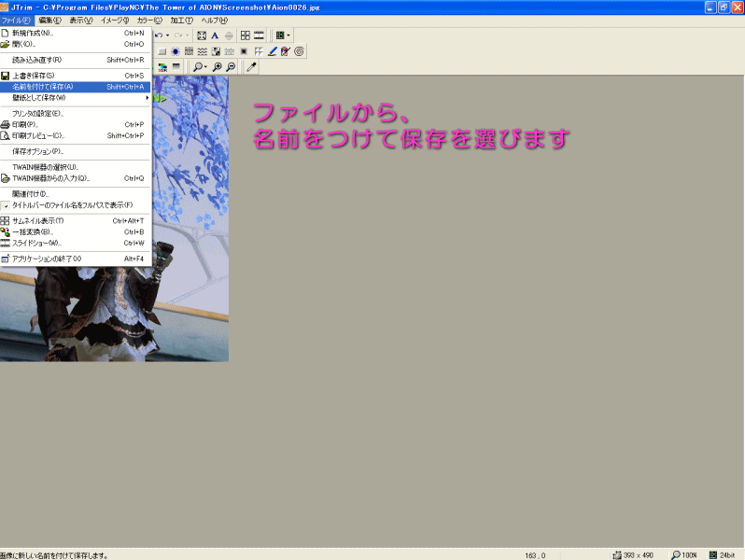
Task: Select 一括変換 batch convert menu entry
Action: click(x=75, y=232)
